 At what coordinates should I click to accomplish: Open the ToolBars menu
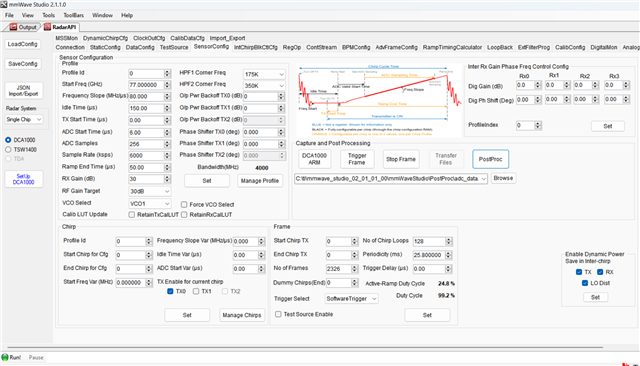pos(73,16)
